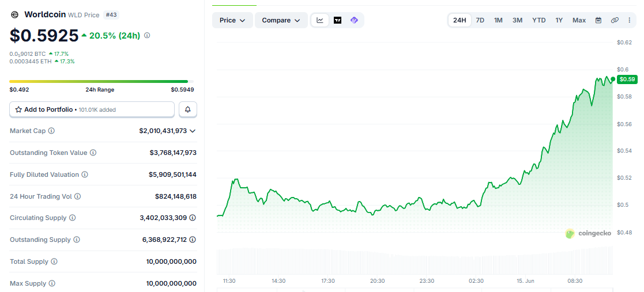The image size is (644, 292).
Task: Select the 24H time range
Action: [460, 20]
